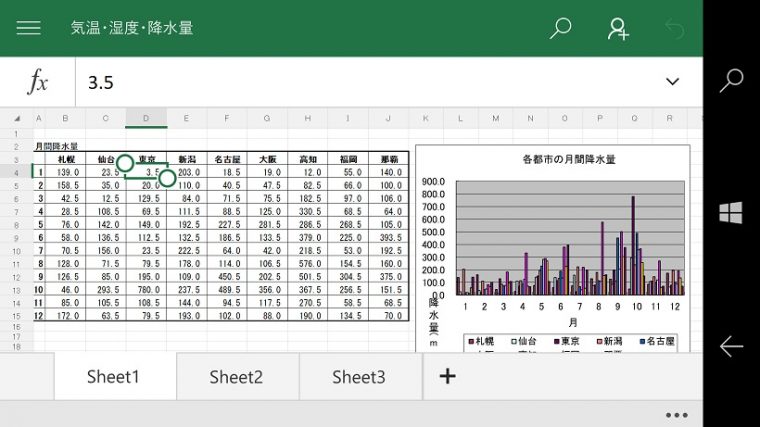
Task: Click the 900.0 axis label on chart
Action: click(433, 181)
